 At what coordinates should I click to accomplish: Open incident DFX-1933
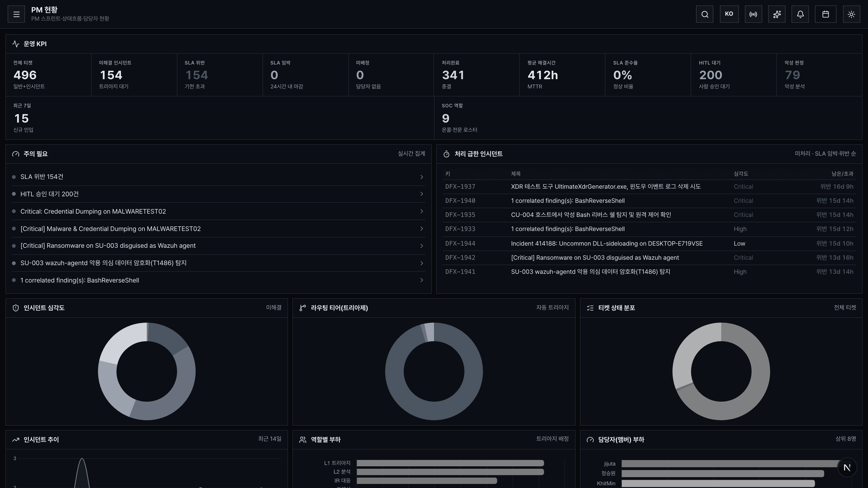tap(649, 229)
